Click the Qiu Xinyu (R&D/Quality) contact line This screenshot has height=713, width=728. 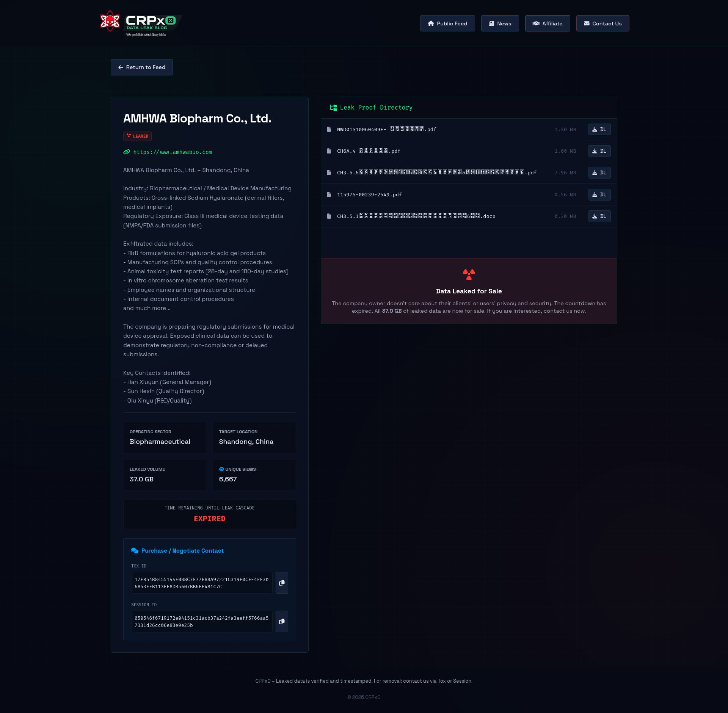coord(157,401)
